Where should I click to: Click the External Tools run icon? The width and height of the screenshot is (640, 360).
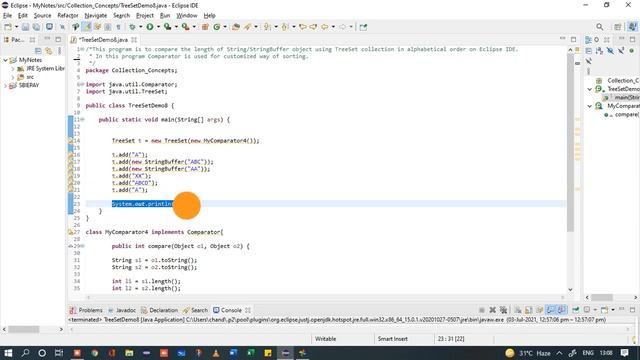pyautogui.click(x=185, y=27)
